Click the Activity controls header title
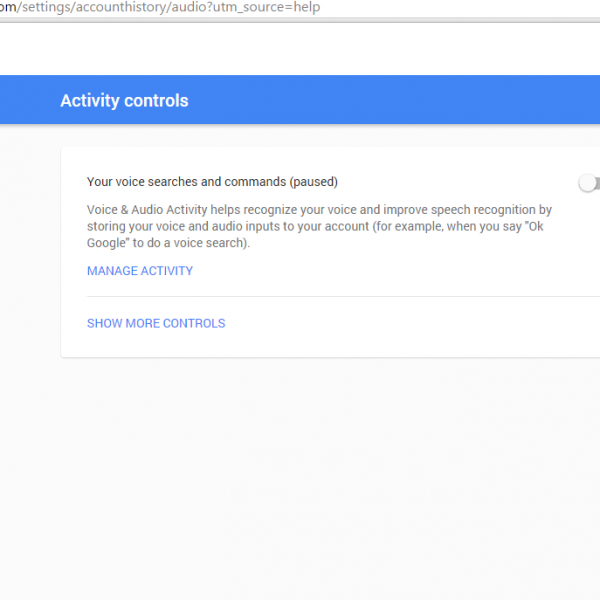The image size is (600, 600). coord(124,100)
